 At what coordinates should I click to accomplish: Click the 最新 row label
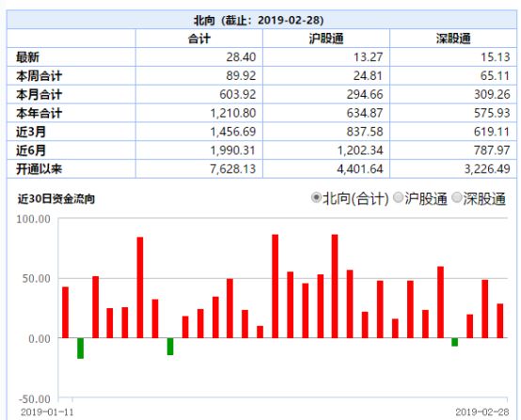(28, 57)
